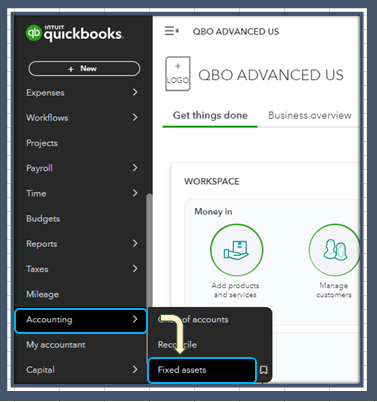Image resolution: width=377 pixels, height=402 pixels.
Task: Upload a company logo in the LOGO box
Action: (178, 74)
